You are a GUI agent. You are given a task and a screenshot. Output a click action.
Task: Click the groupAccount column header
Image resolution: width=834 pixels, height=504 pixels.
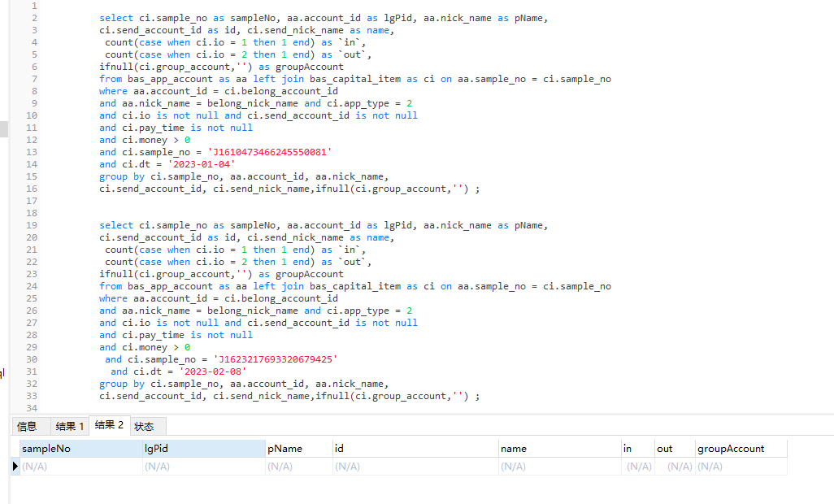pyautogui.click(x=741, y=449)
